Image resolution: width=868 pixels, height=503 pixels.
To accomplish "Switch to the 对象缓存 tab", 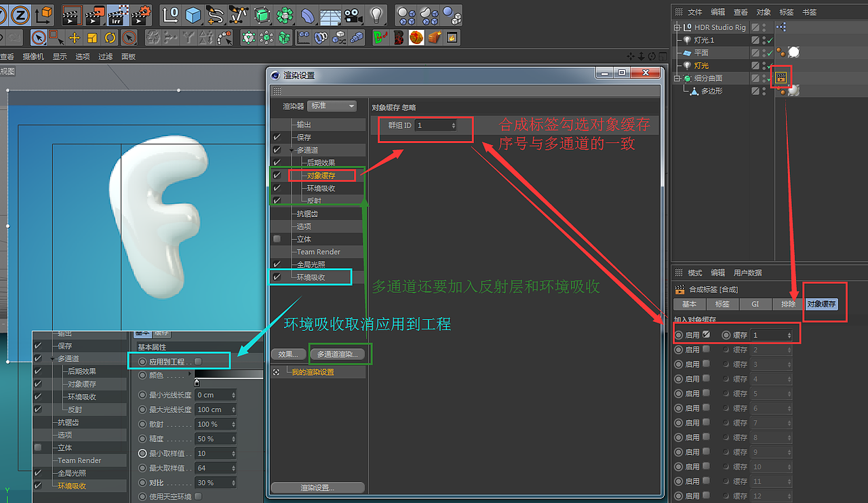I will pos(821,304).
